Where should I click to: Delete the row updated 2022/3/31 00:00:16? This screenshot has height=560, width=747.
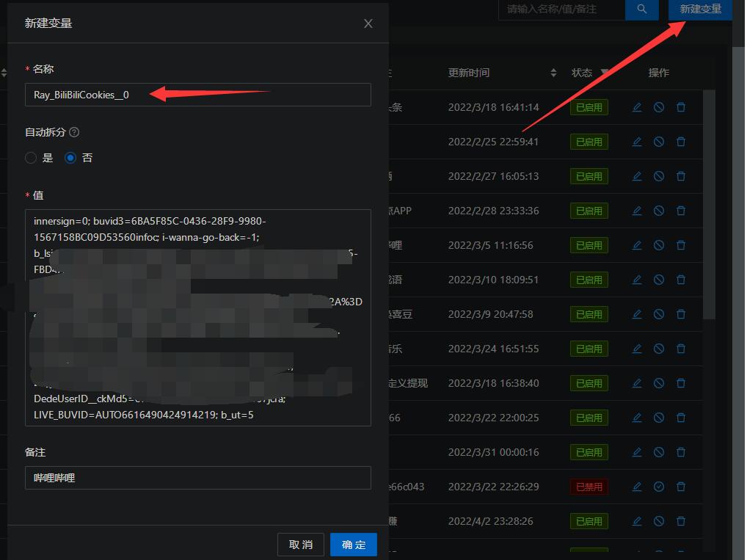pos(681,452)
